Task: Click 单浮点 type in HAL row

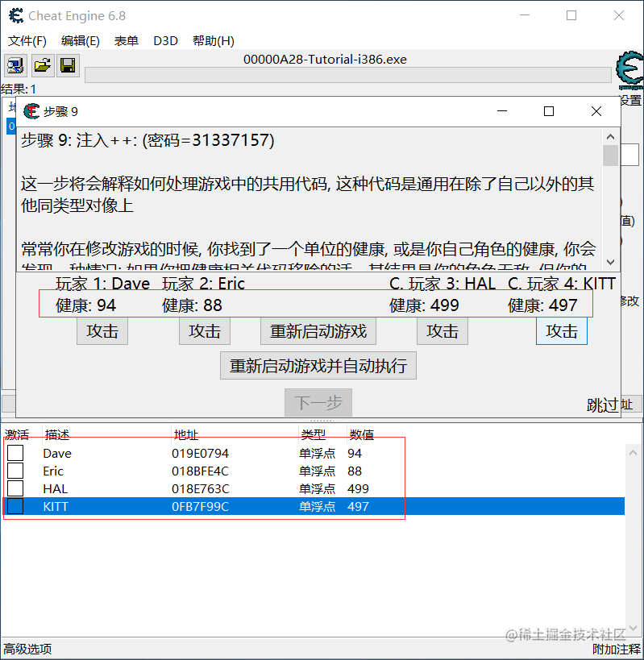Action: click(x=318, y=488)
